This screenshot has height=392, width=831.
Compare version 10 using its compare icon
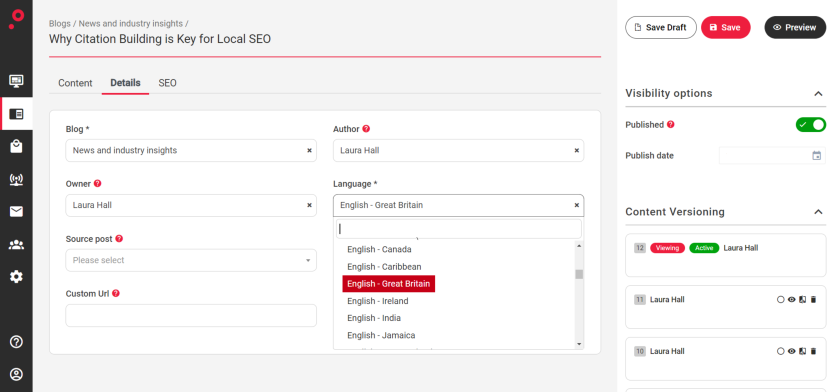point(802,351)
